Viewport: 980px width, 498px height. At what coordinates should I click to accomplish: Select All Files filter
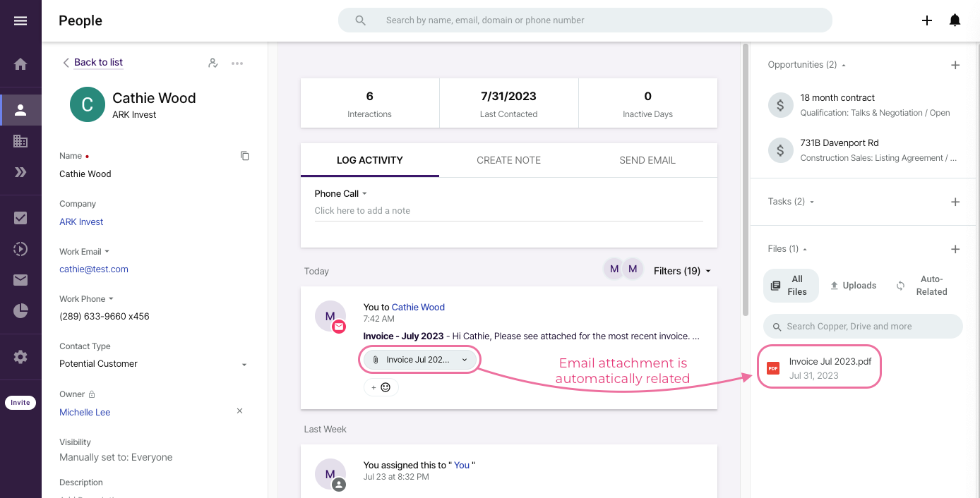click(x=791, y=286)
